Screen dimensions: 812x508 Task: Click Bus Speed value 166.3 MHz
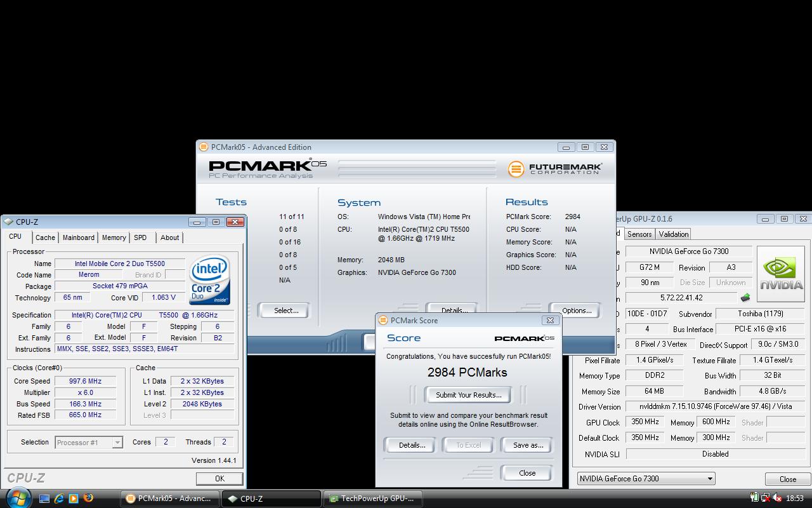(x=86, y=404)
